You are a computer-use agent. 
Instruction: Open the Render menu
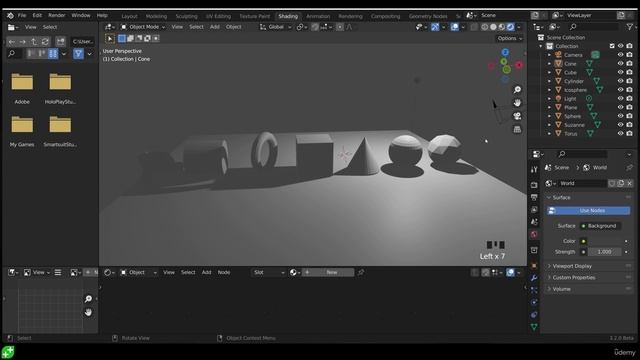[57, 16]
